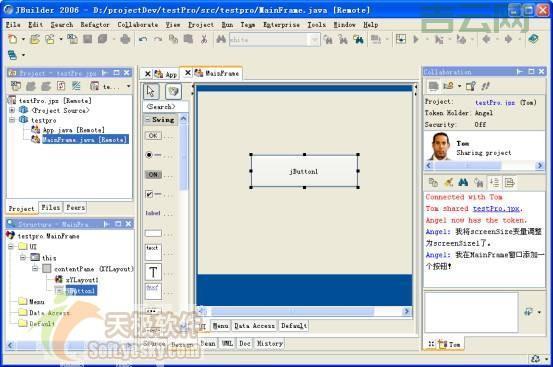Switch to the Files tab

pyautogui.click(x=51, y=207)
